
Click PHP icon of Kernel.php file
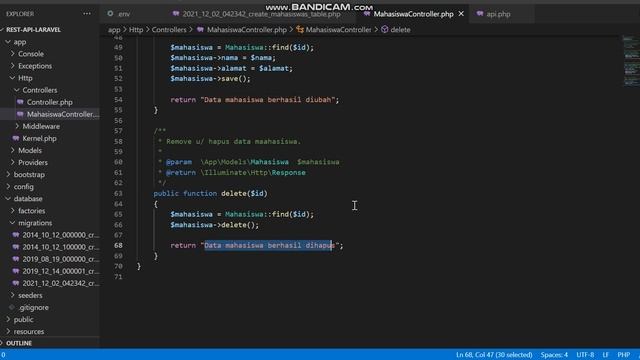(x=16, y=138)
